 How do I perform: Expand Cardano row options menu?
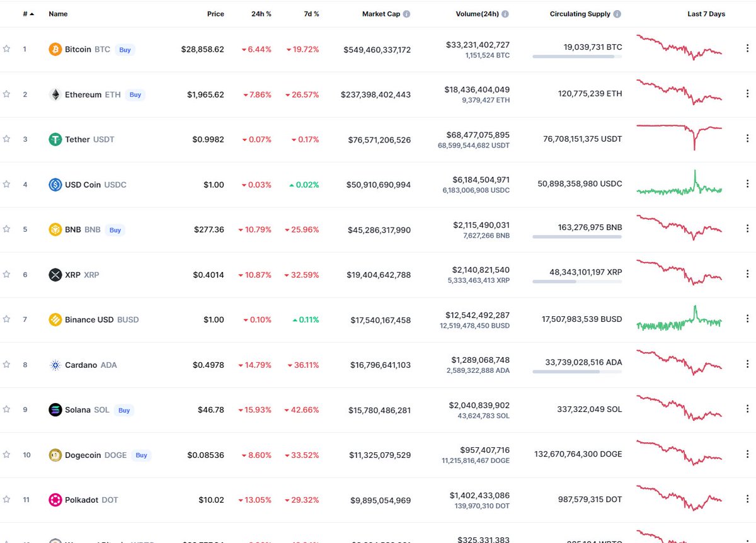[748, 364]
